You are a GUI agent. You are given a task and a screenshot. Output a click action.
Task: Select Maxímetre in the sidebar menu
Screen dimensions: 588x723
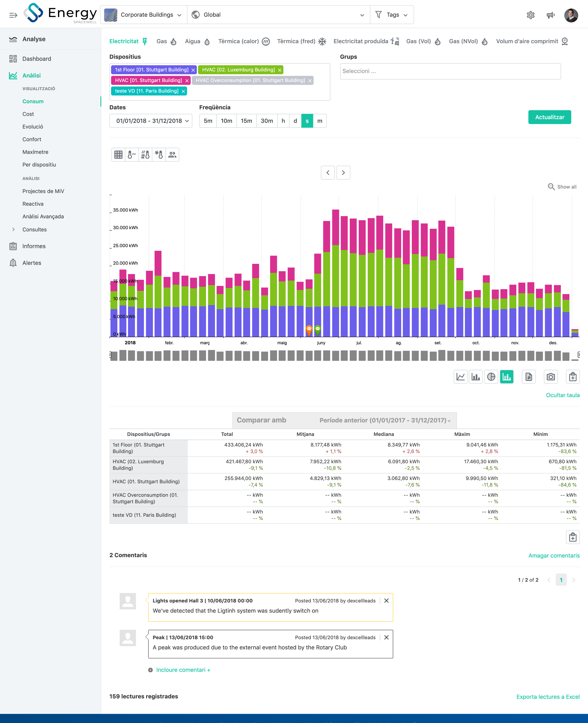pos(35,152)
